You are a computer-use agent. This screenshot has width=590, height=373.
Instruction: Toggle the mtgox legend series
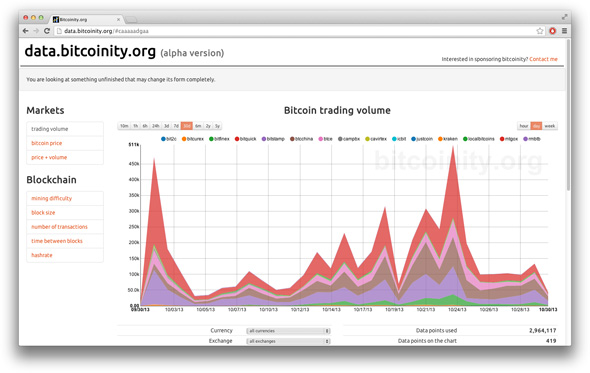tap(509, 139)
